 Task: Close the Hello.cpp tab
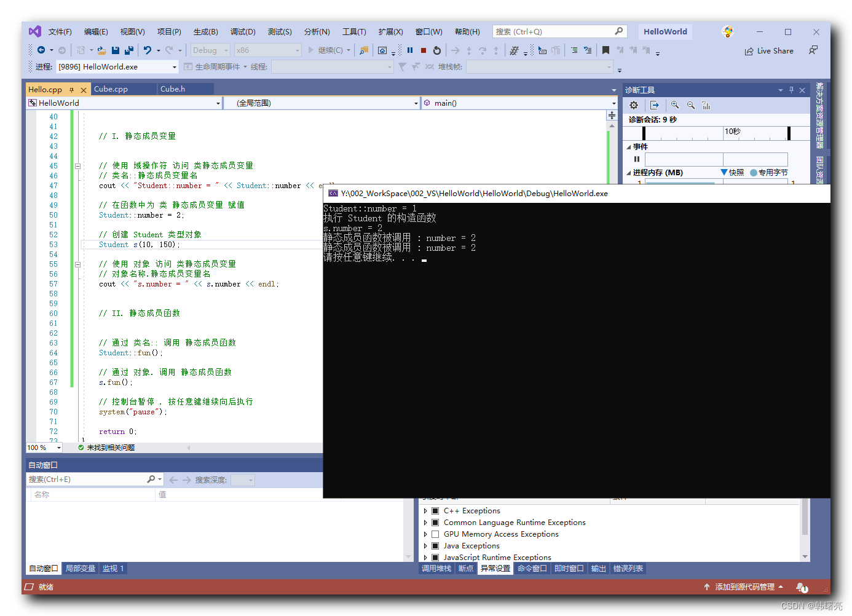(x=84, y=90)
